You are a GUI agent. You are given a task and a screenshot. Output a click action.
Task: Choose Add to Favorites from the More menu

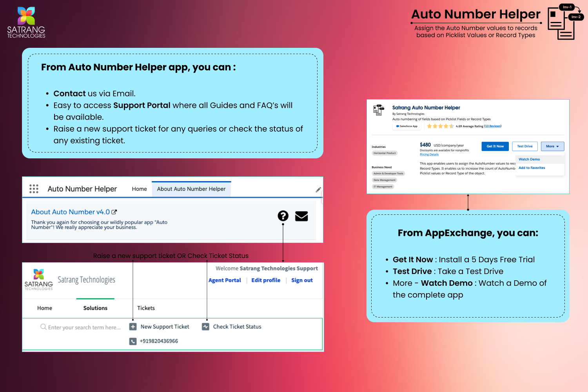[x=532, y=168]
